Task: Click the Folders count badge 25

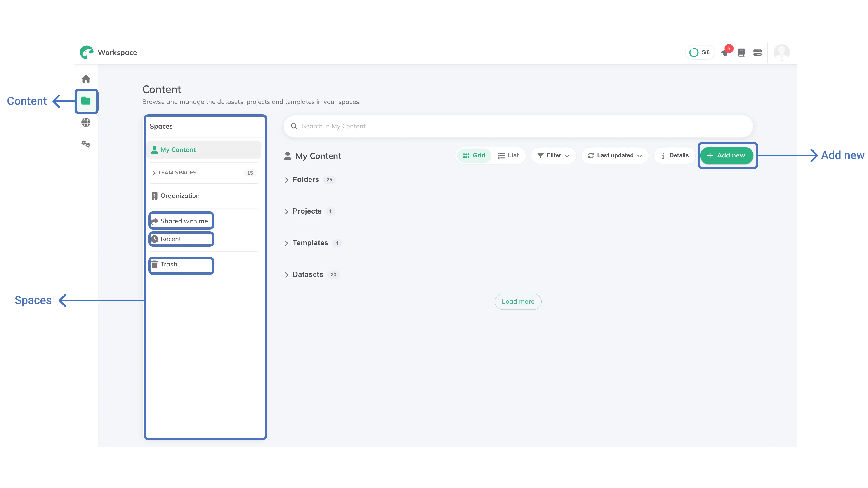Action: click(x=329, y=180)
